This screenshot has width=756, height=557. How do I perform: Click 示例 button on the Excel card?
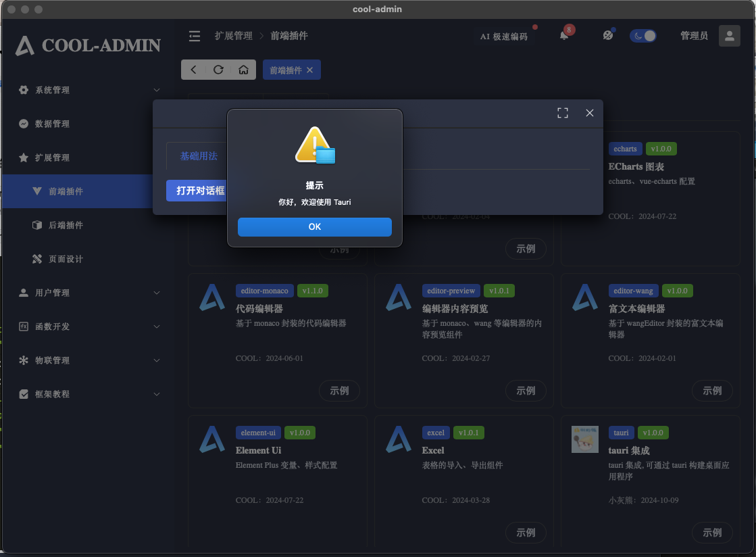coord(526,533)
